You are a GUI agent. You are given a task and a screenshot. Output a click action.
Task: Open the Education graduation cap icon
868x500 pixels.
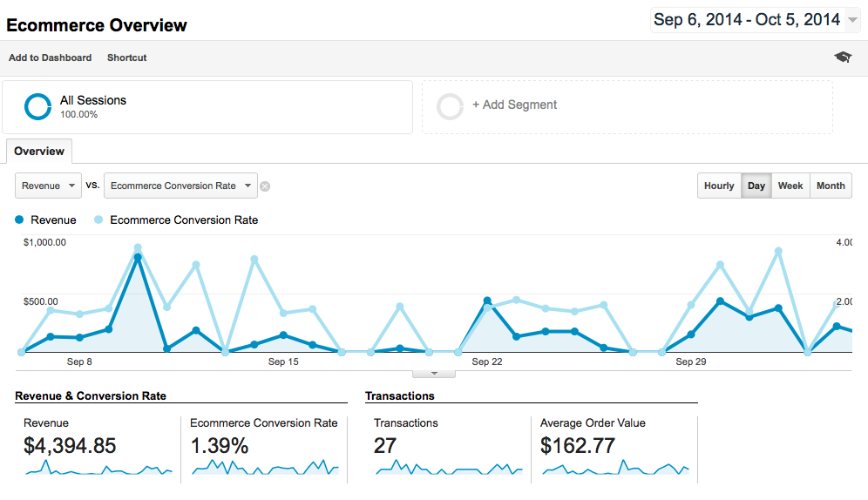pos(843,57)
